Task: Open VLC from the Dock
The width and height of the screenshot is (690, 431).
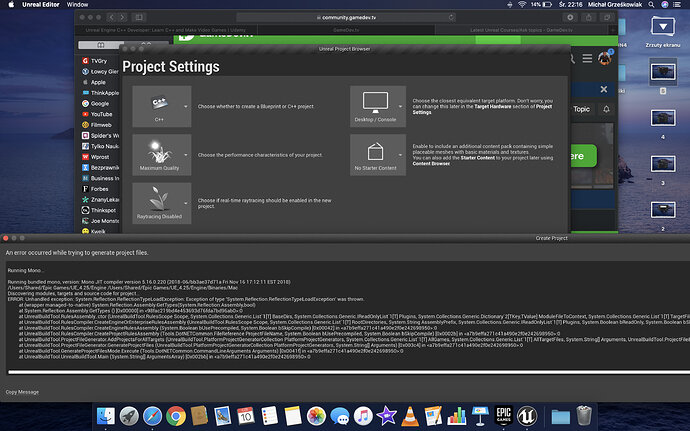Action: (x=410, y=416)
